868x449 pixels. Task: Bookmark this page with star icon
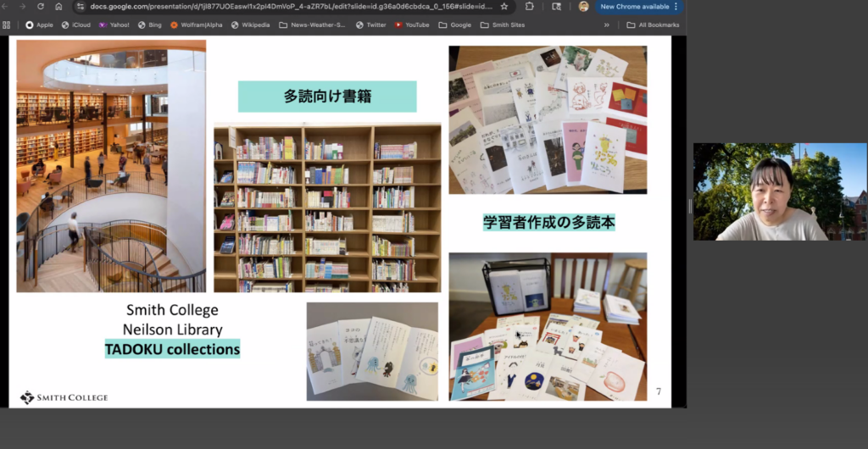[504, 7]
